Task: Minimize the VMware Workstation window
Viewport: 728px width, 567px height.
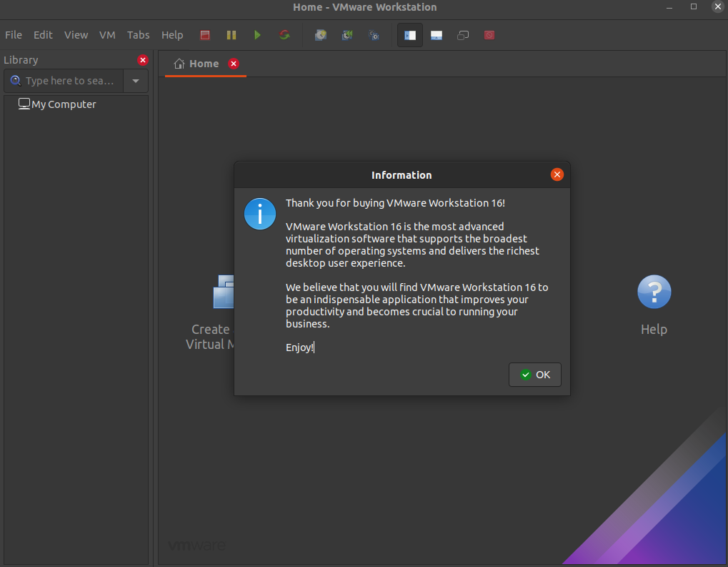Action: (669, 7)
